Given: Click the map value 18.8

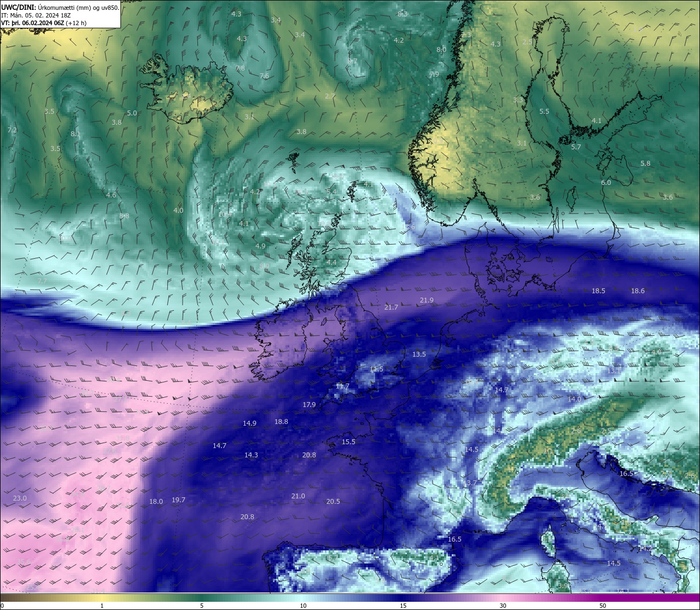Looking at the screenshot, I should 281,421.
